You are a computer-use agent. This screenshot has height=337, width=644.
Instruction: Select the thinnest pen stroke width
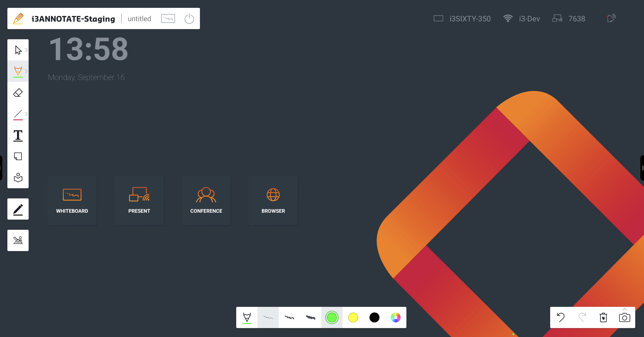[x=268, y=317]
